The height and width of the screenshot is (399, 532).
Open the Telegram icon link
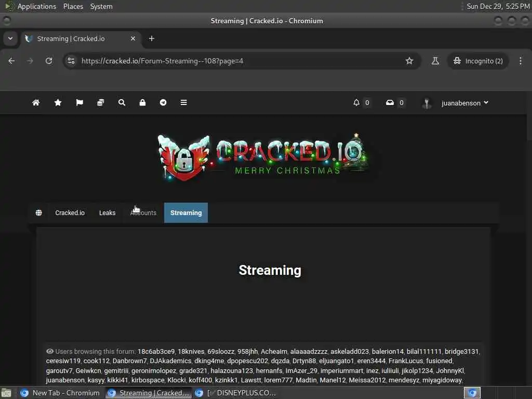[x=163, y=102]
